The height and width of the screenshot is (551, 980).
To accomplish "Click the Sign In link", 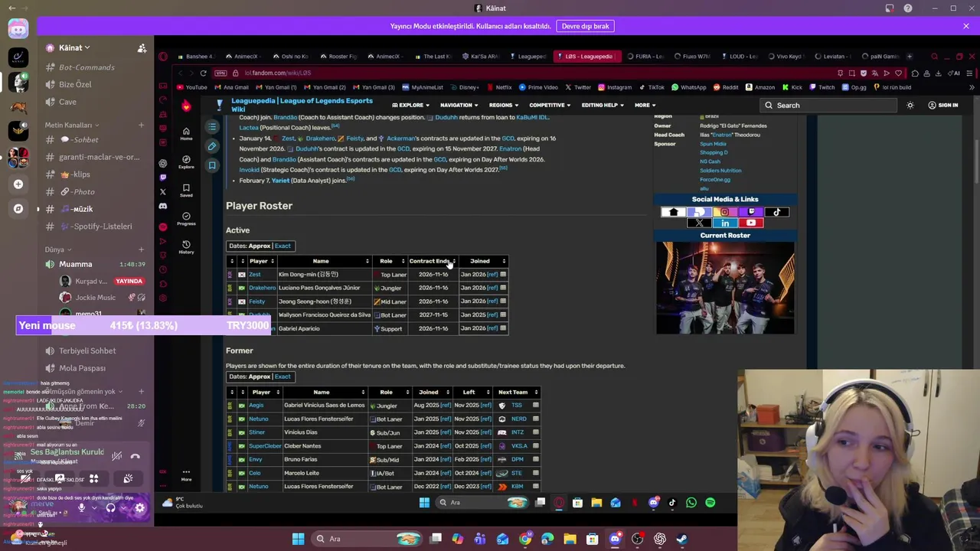I will click(942, 105).
